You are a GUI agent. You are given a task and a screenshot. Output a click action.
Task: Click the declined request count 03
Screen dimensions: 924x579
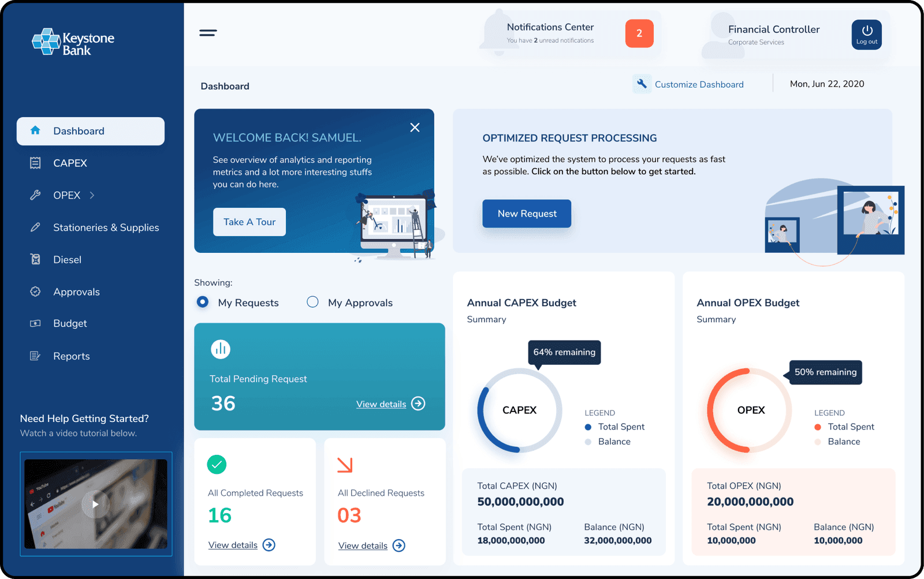coord(349,515)
